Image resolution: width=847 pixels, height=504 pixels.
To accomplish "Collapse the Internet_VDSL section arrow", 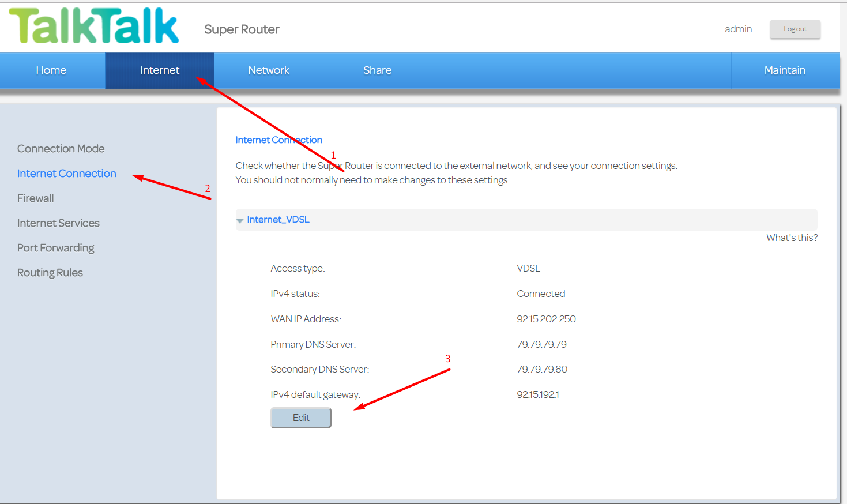I will coord(240,221).
